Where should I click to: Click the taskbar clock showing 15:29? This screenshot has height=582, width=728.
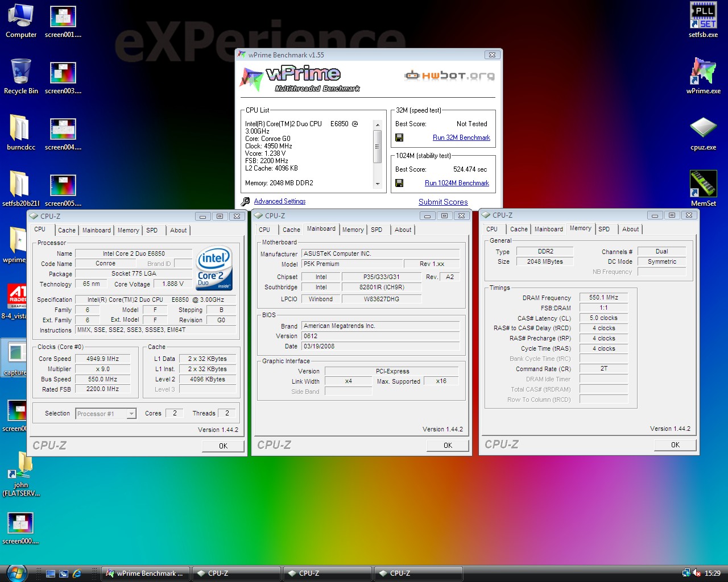coord(713,573)
